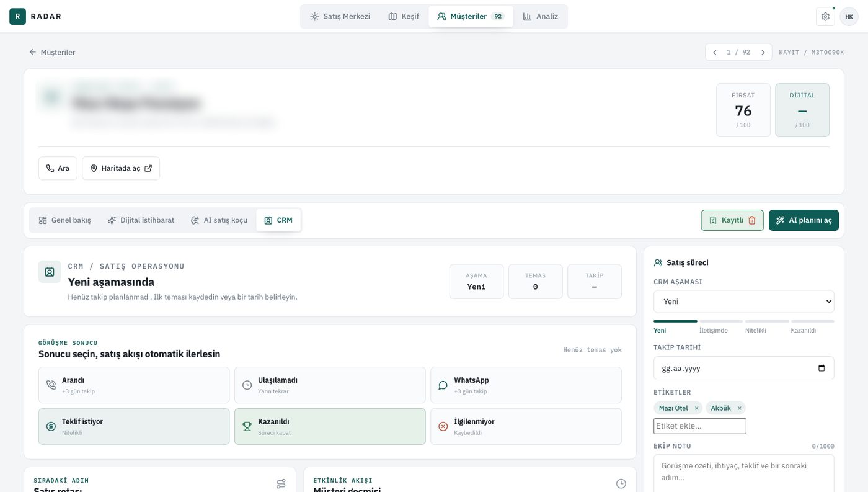The image size is (868, 492).
Task: Open the AI satış koçu tab
Action: point(219,220)
